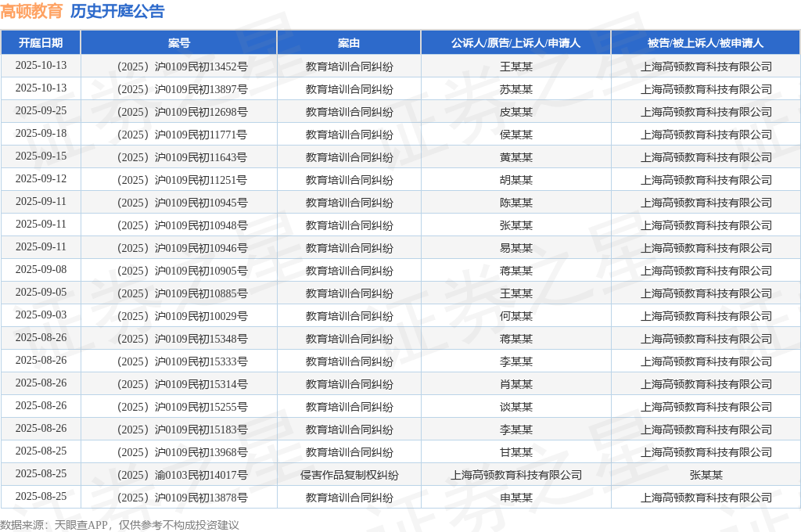This screenshot has height=532, width=801.
Task: Click defendant 张某某 in 渝0103民初14017号 row
Action: click(x=706, y=475)
